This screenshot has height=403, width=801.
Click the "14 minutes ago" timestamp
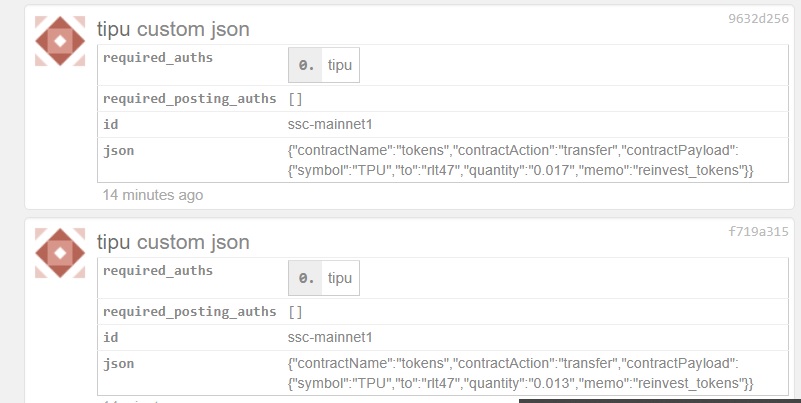[153, 195]
